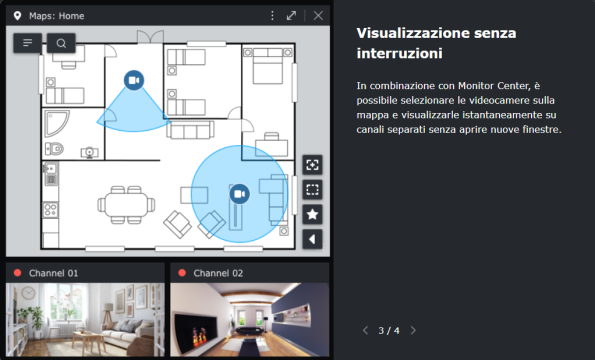Click the star favorite button on map

pyautogui.click(x=312, y=214)
